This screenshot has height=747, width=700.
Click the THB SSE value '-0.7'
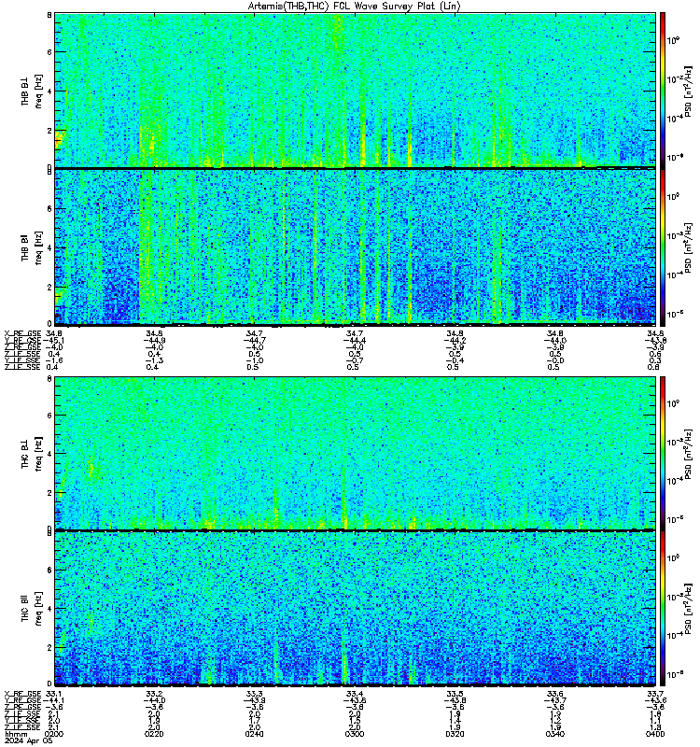click(x=355, y=360)
